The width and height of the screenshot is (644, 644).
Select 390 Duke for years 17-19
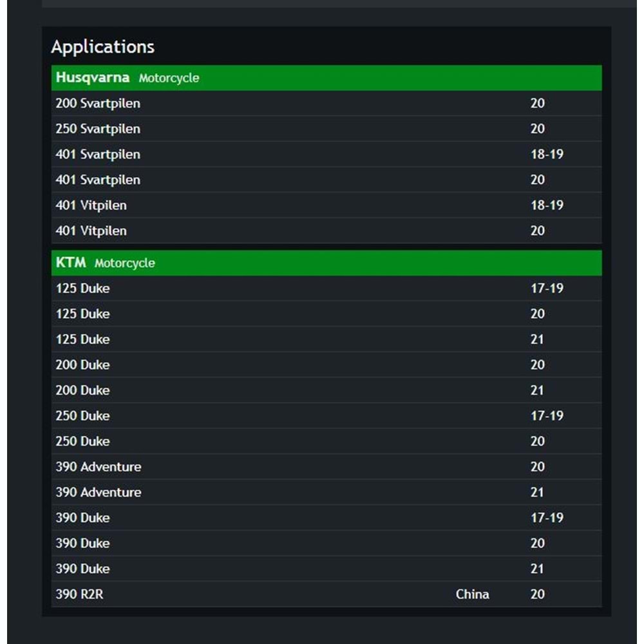(82, 518)
